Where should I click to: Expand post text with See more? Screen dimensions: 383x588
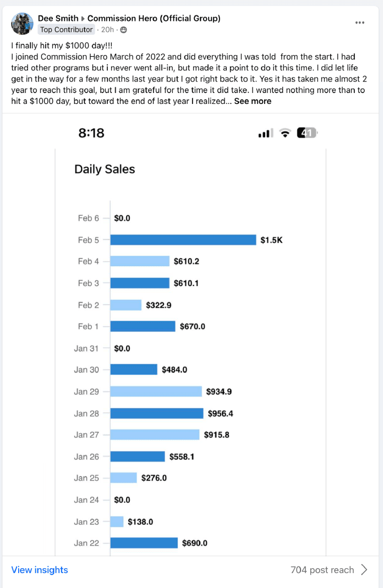[x=253, y=101]
